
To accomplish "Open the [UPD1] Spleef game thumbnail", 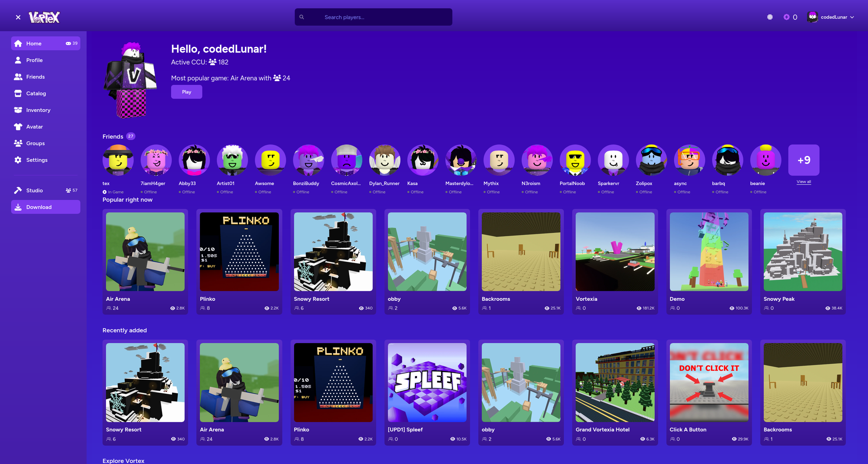I will tap(427, 383).
